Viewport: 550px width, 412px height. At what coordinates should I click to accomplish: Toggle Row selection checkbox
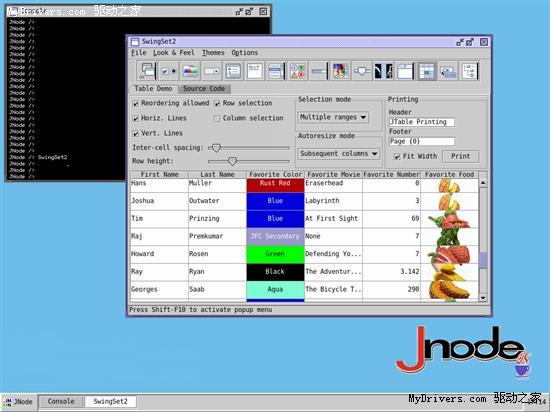(x=217, y=104)
